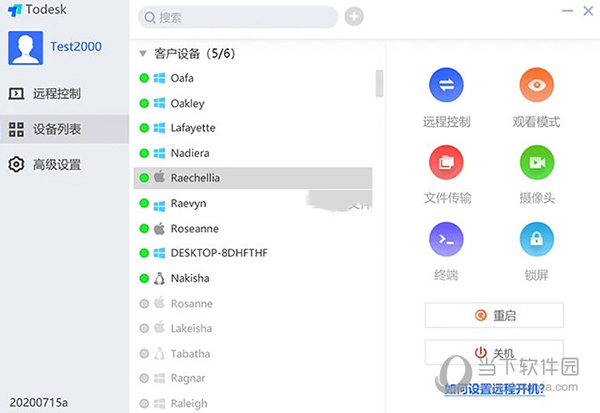Select the offline Ragnar device
The height and width of the screenshot is (413, 600).
pos(253,378)
